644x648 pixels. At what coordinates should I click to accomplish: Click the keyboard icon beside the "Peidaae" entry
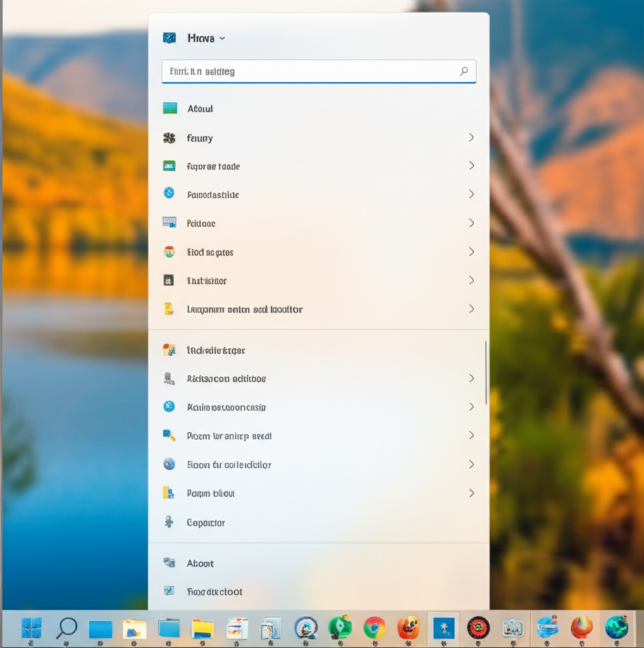[x=169, y=223]
